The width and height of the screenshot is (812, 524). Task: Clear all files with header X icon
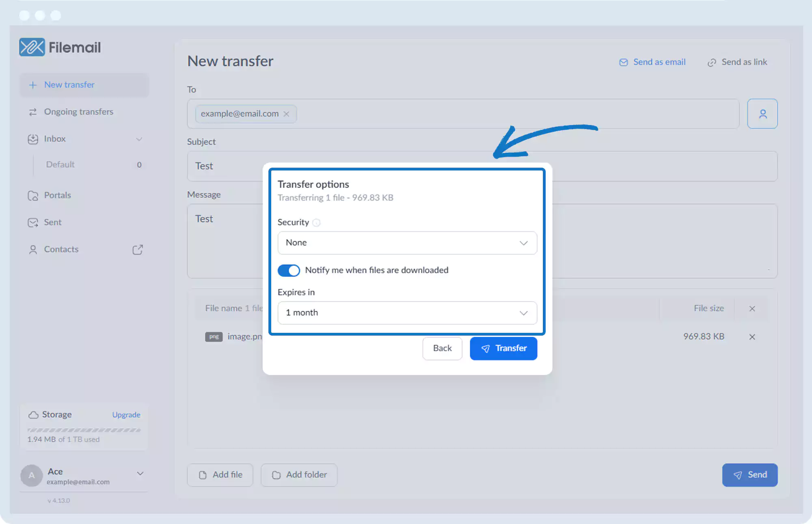click(752, 309)
